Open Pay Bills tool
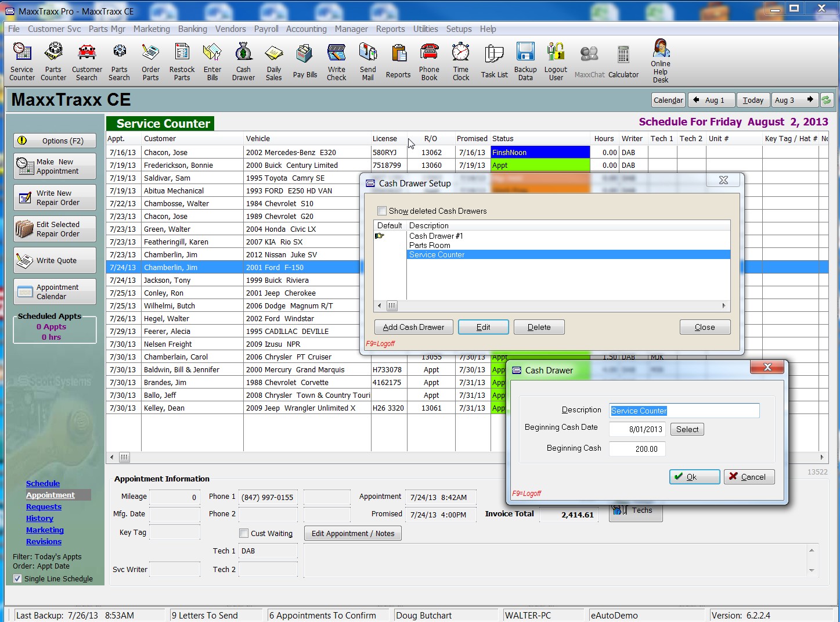Screen dimensions: 840x622 [x=305, y=61]
